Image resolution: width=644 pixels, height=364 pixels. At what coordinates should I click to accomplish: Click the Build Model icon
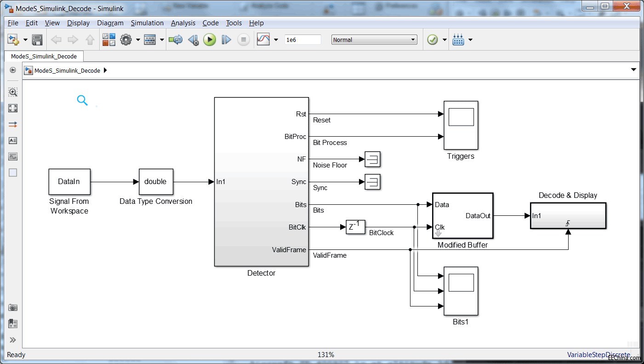click(x=458, y=40)
